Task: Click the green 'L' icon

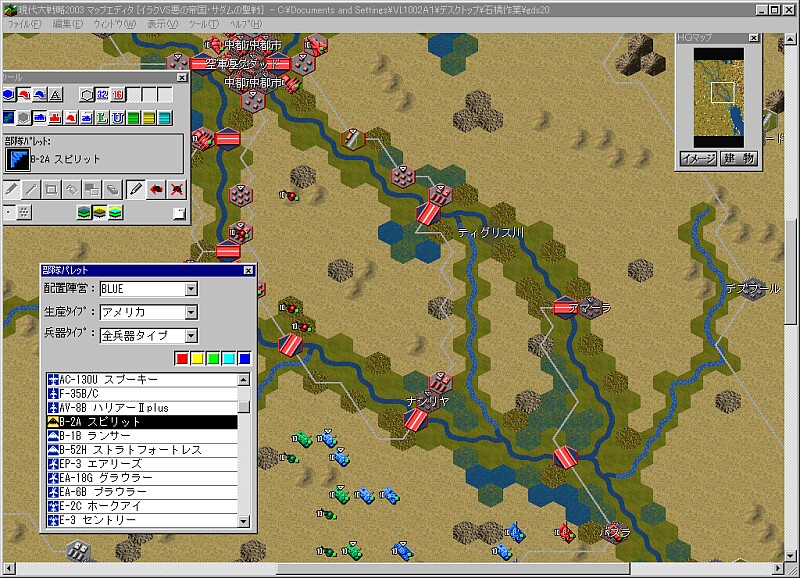Action: [102, 118]
